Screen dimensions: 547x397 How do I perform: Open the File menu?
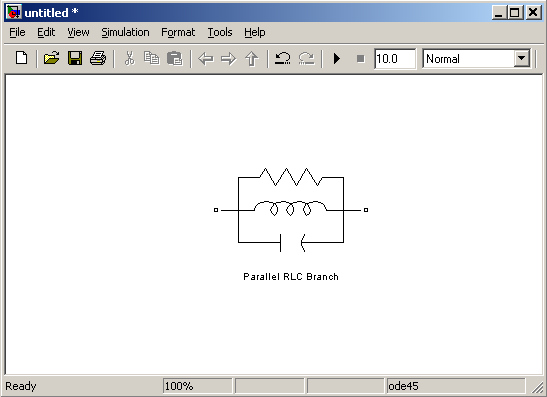tap(17, 32)
